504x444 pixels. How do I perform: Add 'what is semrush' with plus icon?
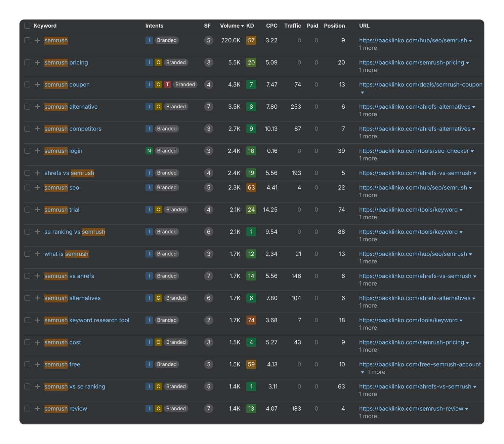[x=37, y=254]
